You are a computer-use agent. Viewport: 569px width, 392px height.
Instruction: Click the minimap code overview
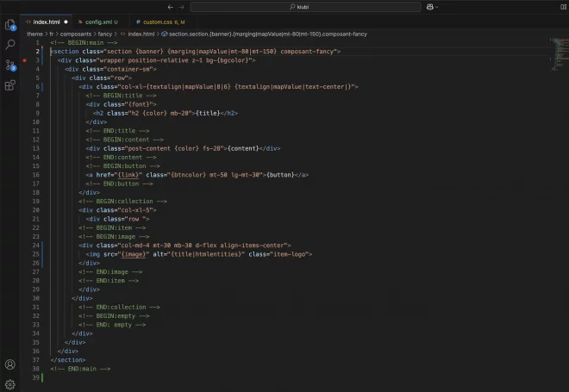coord(560,54)
